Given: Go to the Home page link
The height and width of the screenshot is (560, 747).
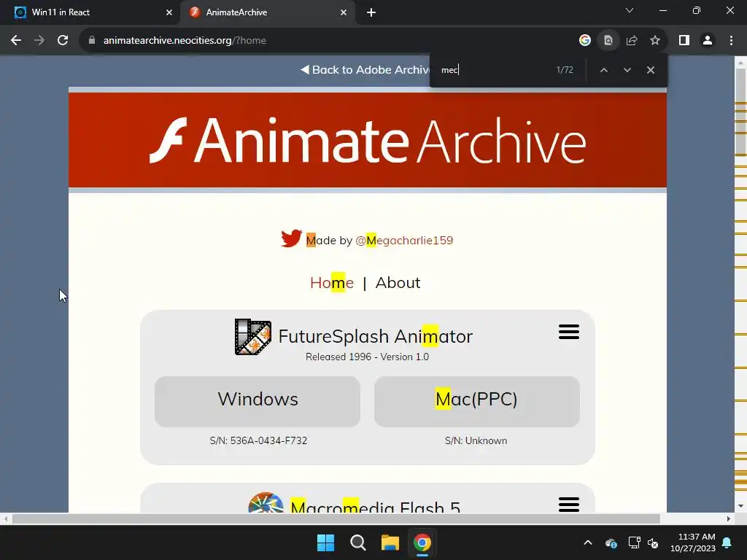Looking at the screenshot, I should coord(332,282).
